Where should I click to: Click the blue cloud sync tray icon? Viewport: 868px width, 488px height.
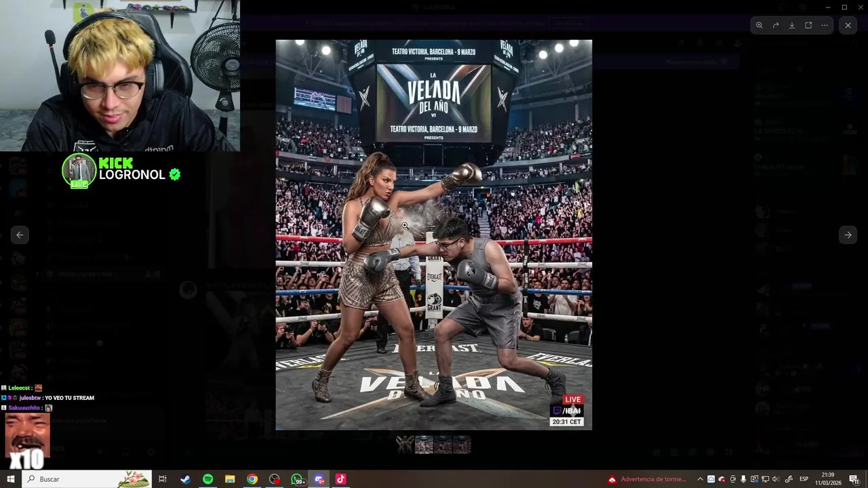point(711,479)
